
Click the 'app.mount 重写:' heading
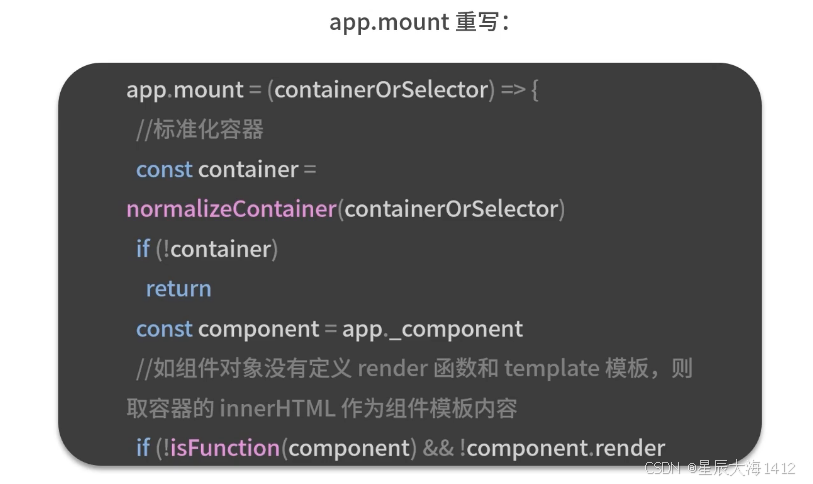(419, 22)
